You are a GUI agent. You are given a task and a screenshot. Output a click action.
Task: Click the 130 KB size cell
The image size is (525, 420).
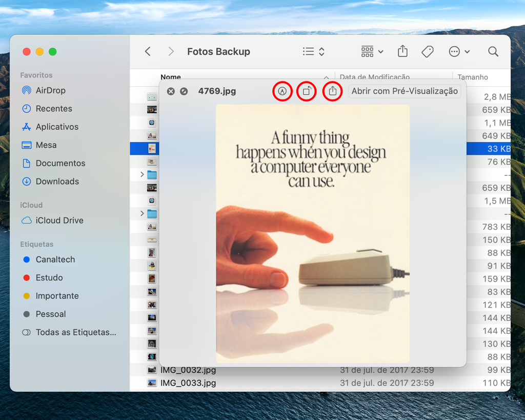496,344
